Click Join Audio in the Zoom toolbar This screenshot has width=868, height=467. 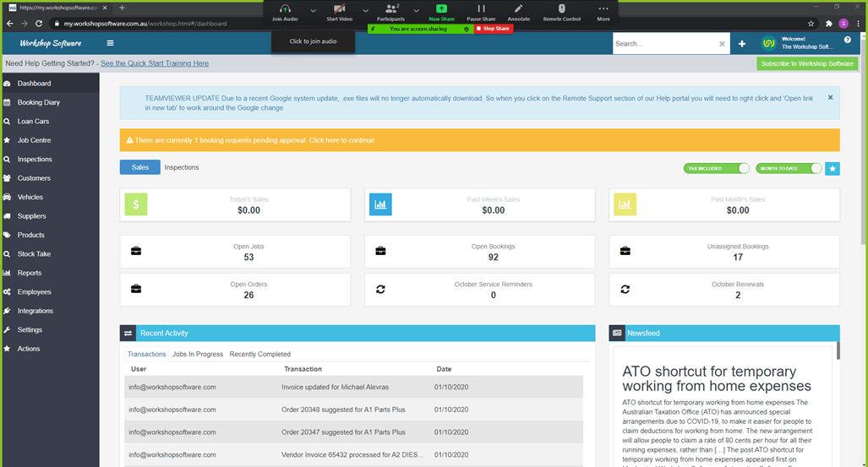(x=285, y=12)
